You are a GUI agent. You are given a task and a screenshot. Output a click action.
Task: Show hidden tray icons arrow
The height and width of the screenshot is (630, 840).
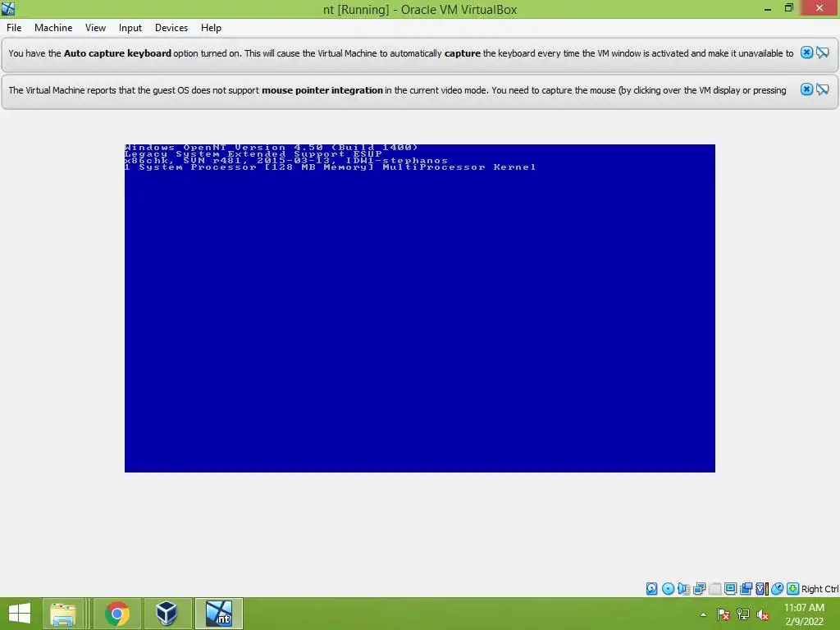[703, 614]
